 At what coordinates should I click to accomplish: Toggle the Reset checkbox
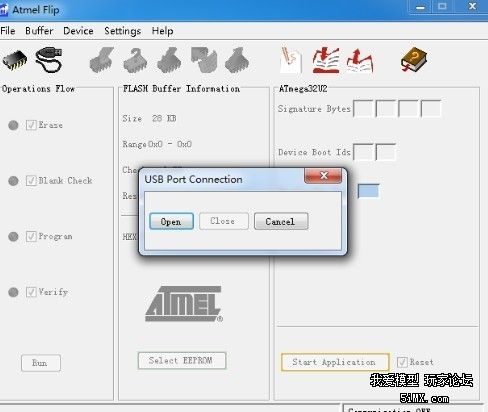(x=402, y=362)
